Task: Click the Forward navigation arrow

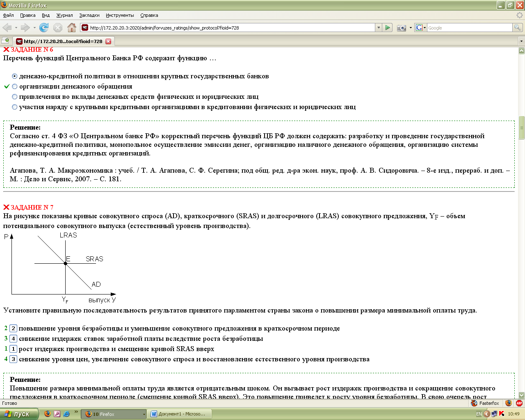Action: click(x=25, y=27)
